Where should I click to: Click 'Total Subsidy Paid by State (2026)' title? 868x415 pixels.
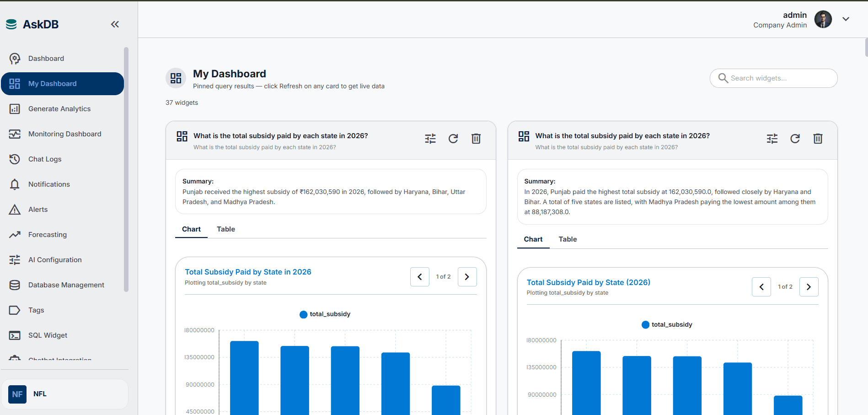tap(589, 282)
